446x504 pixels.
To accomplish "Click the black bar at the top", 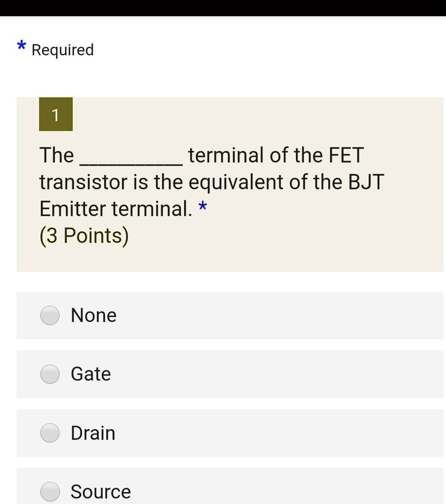I will tap(223, 7).
